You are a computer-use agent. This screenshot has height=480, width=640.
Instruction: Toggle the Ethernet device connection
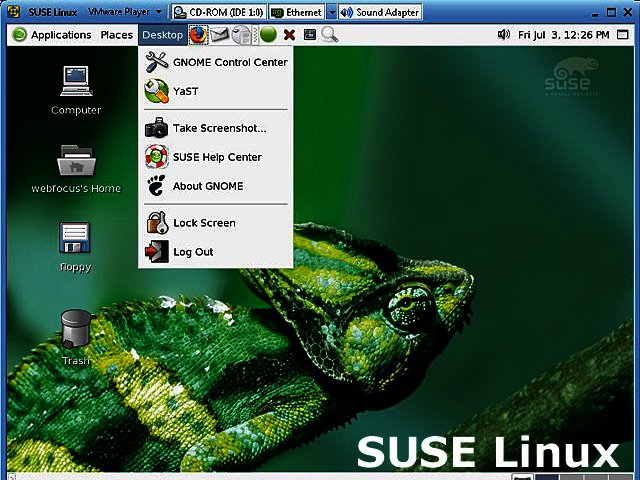pyautogui.click(x=297, y=12)
